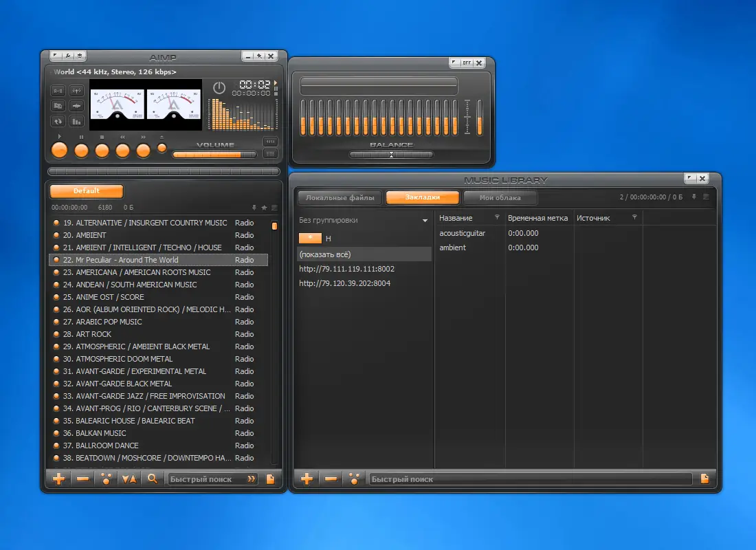Open AIMP settings via the wrench icon

pos(68,56)
